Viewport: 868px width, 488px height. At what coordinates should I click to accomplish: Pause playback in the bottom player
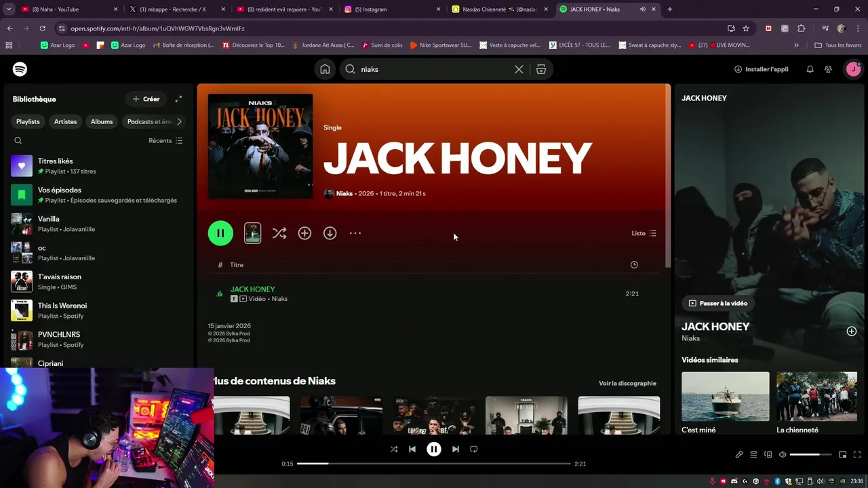pos(434,449)
